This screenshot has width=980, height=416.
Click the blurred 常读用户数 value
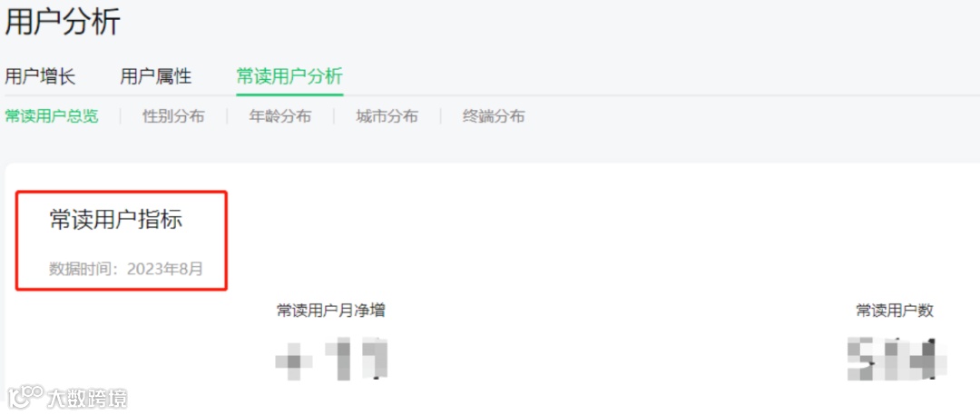(x=897, y=360)
